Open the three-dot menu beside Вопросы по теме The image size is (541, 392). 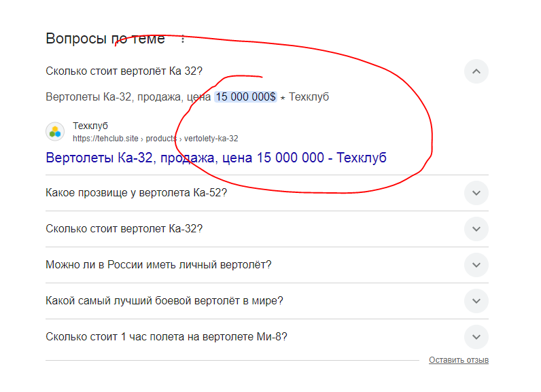pos(182,39)
